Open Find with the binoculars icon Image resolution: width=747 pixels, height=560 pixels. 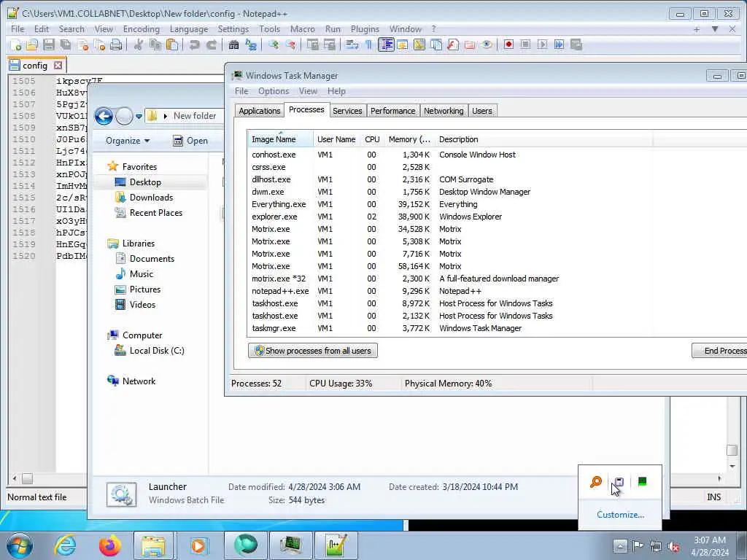pyautogui.click(x=233, y=44)
